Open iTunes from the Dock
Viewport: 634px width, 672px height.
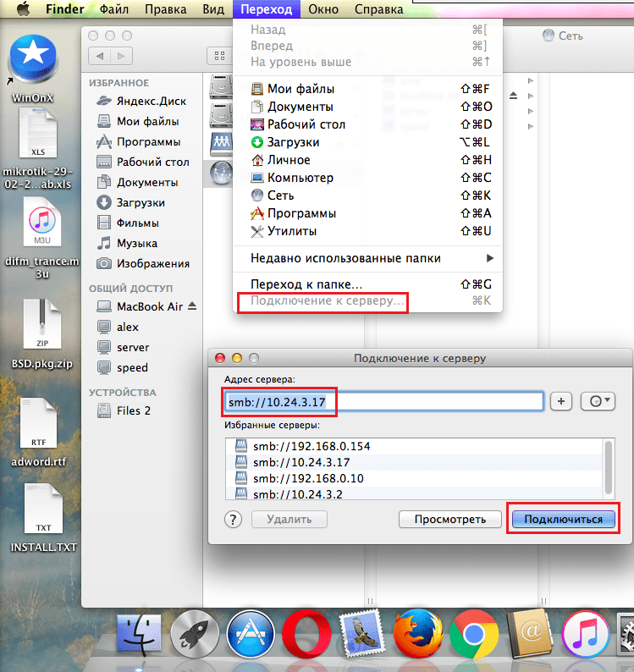click(x=586, y=634)
